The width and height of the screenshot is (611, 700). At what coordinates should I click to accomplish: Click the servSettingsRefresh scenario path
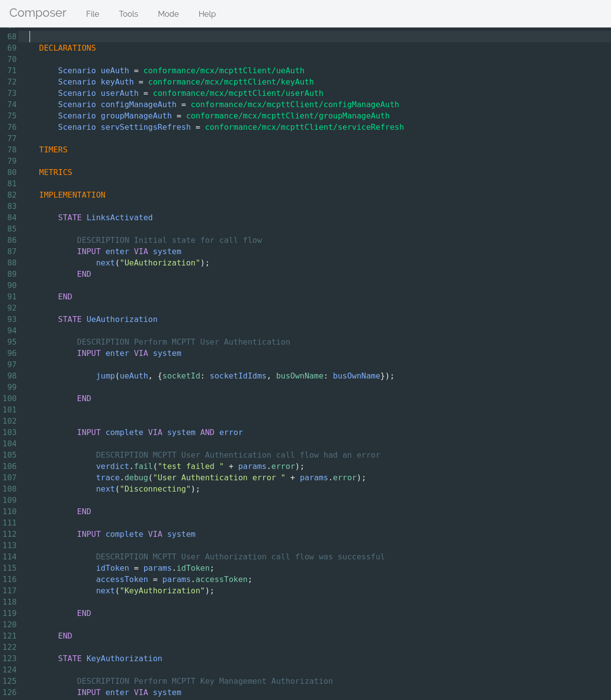click(x=305, y=127)
